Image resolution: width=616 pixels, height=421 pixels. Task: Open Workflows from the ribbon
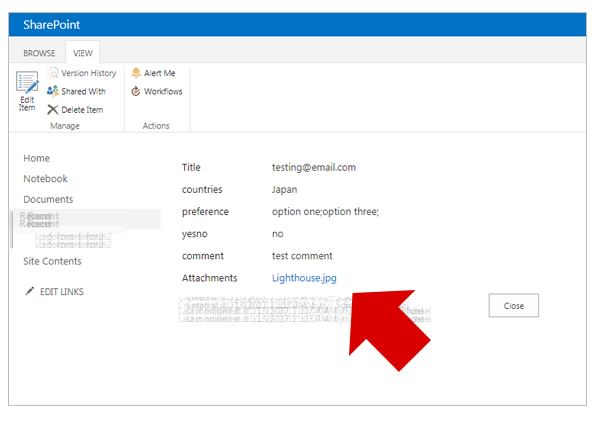point(157,92)
